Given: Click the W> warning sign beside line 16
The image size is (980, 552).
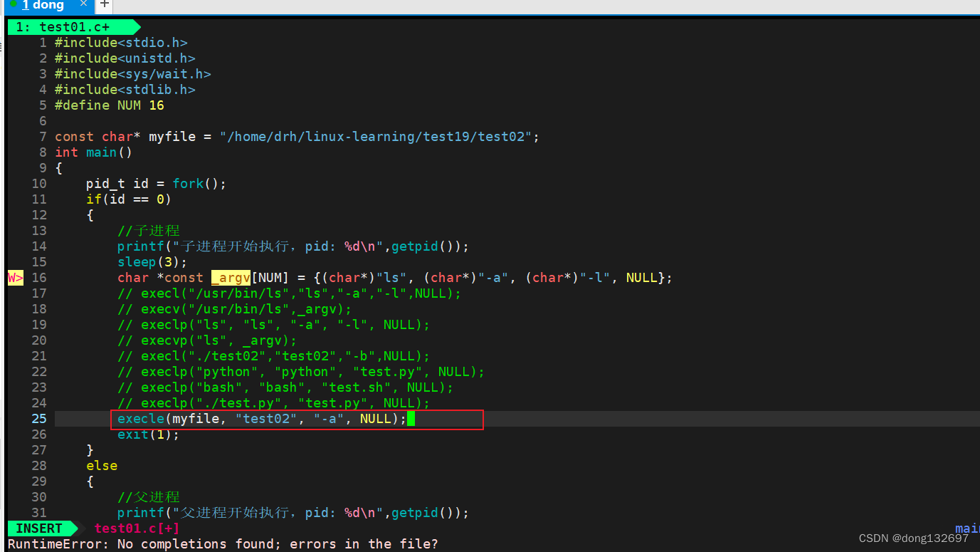Looking at the screenshot, I should (x=16, y=278).
